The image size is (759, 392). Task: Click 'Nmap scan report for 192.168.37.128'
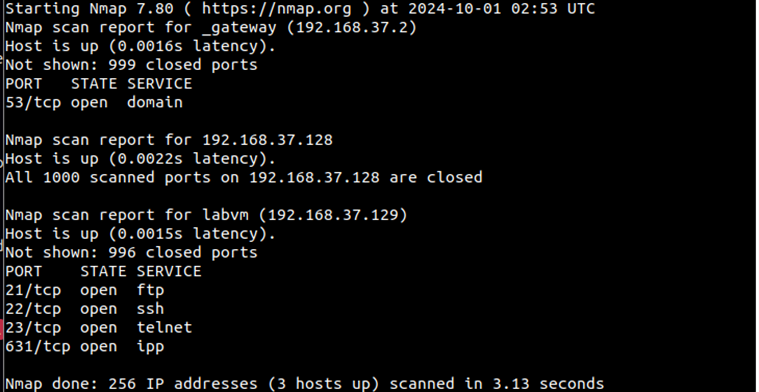tap(169, 140)
